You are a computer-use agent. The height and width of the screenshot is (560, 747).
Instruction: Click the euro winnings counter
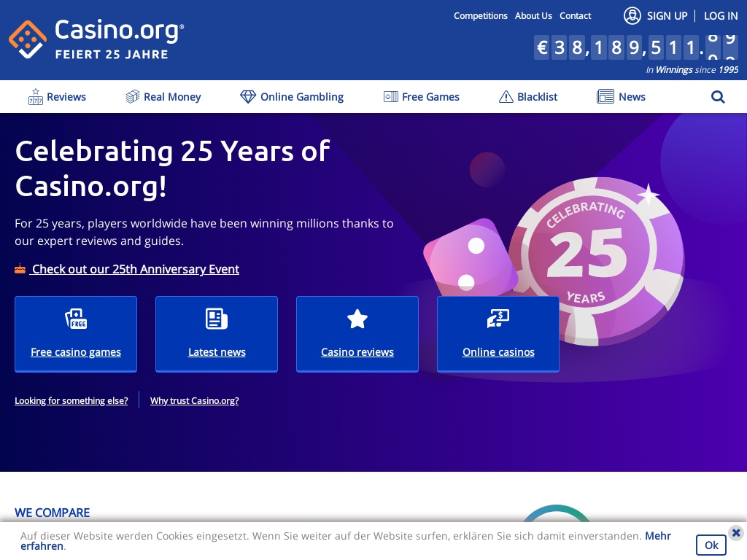636,47
